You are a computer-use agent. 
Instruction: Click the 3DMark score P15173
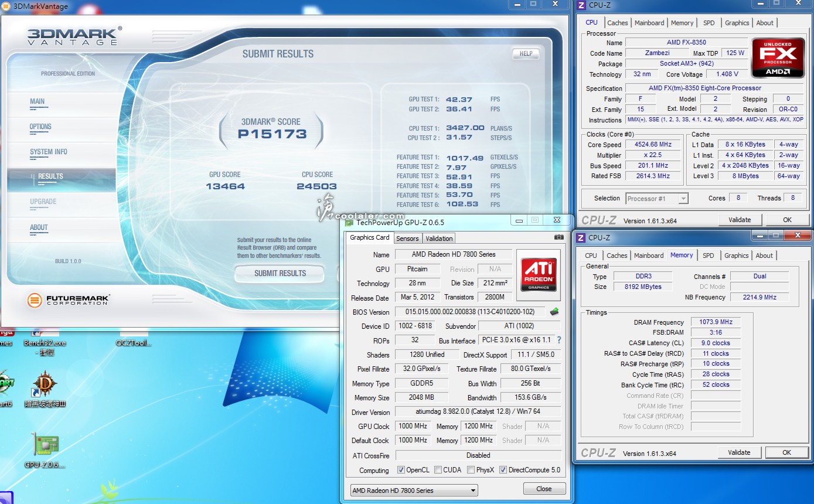pos(272,134)
